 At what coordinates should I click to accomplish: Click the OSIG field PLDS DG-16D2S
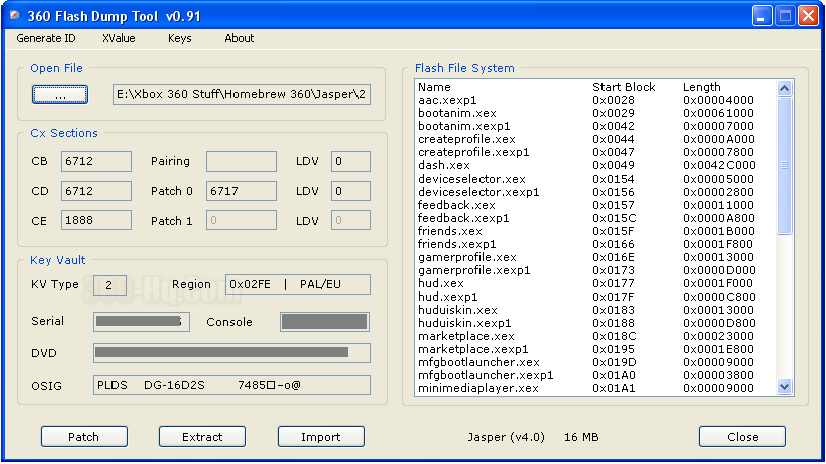(x=232, y=385)
